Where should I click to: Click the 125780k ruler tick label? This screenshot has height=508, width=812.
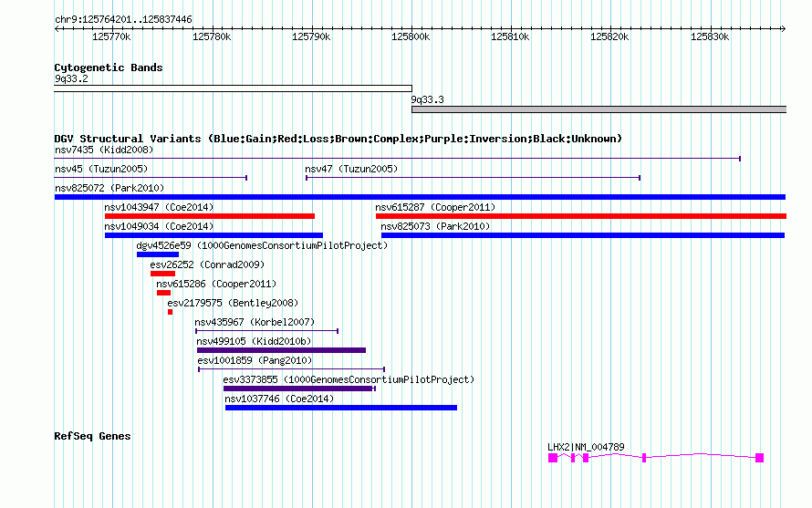pos(212,36)
